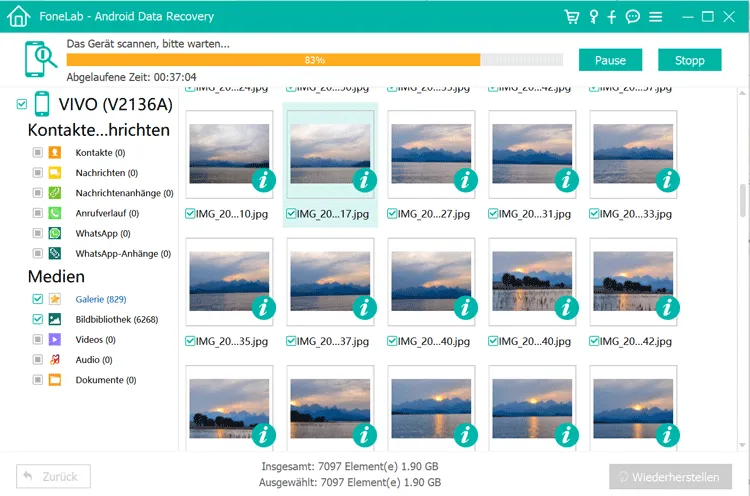Click the vertical scrollbar of thumbnail grid
This screenshot has width=750, height=496.
[x=743, y=200]
